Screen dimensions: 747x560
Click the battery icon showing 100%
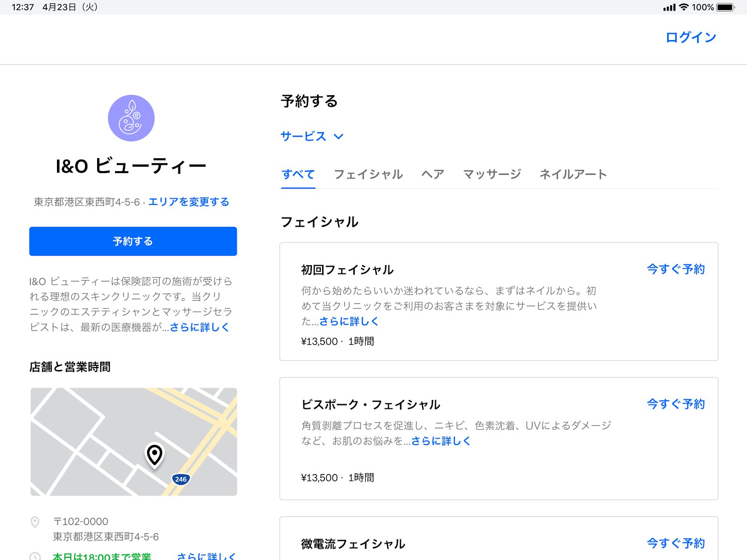pyautogui.click(x=725, y=7)
